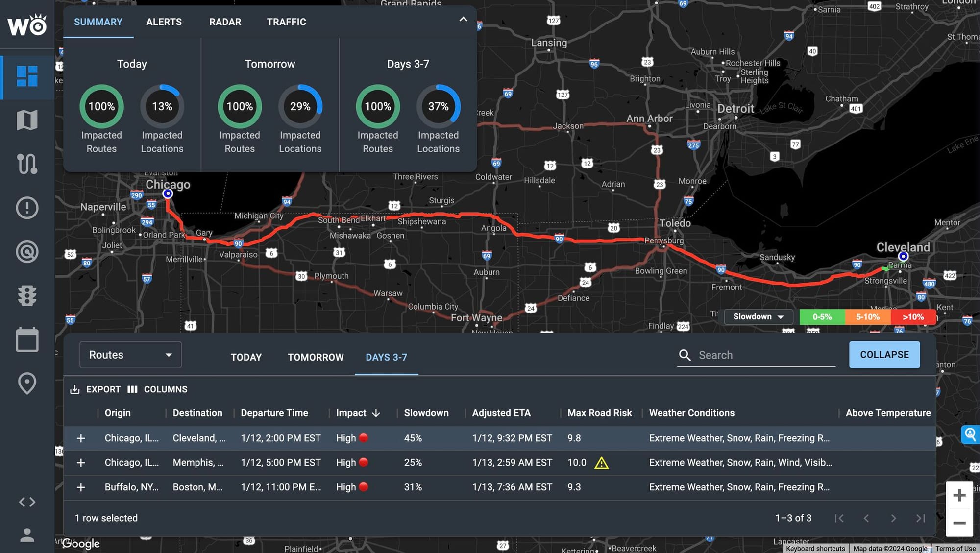Expand the Buffalo to Boston route row
980x553 pixels.
coord(81,487)
